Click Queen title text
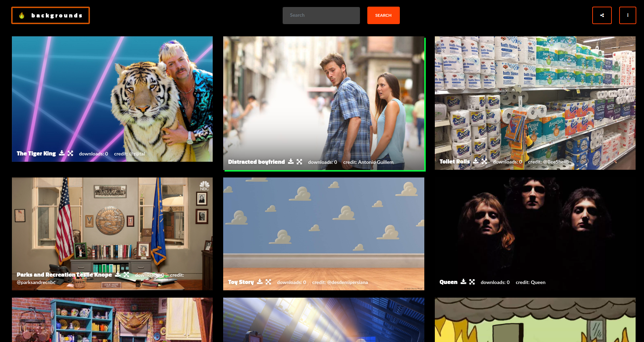The width and height of the screenshot is (644, 342). click(448, 282)
